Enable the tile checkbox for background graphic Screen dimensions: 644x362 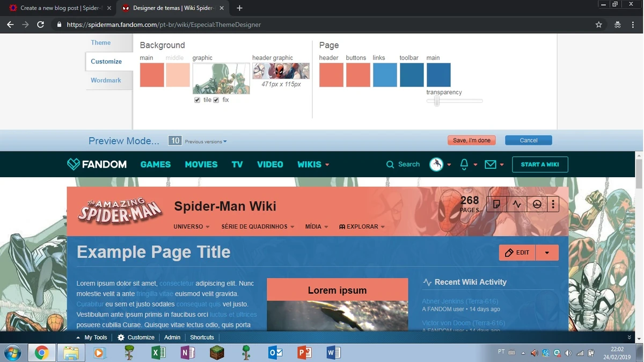197,99
